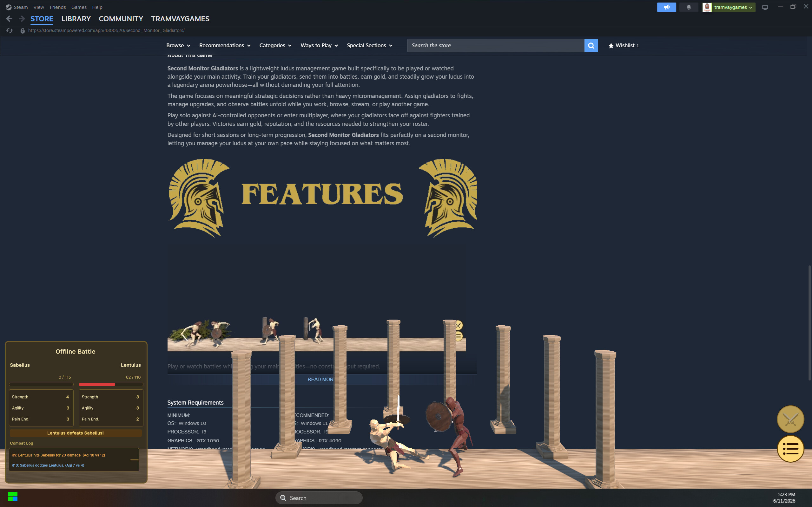Click in the Search the store field
The height and width of the screenshot is (507, 812).
point(496,46)
